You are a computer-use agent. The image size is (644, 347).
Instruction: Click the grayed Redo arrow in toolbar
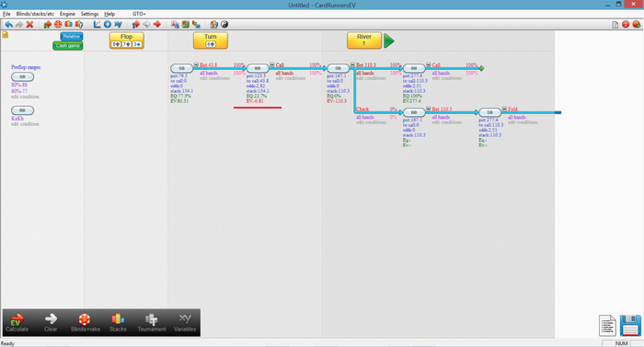19,24
